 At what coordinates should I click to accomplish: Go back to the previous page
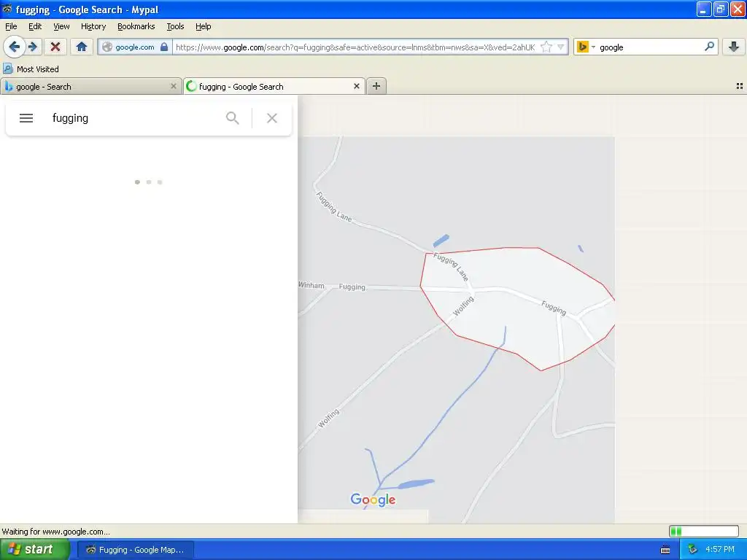[x=15, y=47]
